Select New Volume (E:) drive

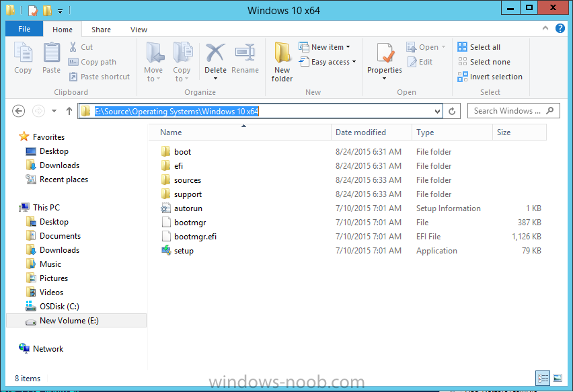point(76,321)
